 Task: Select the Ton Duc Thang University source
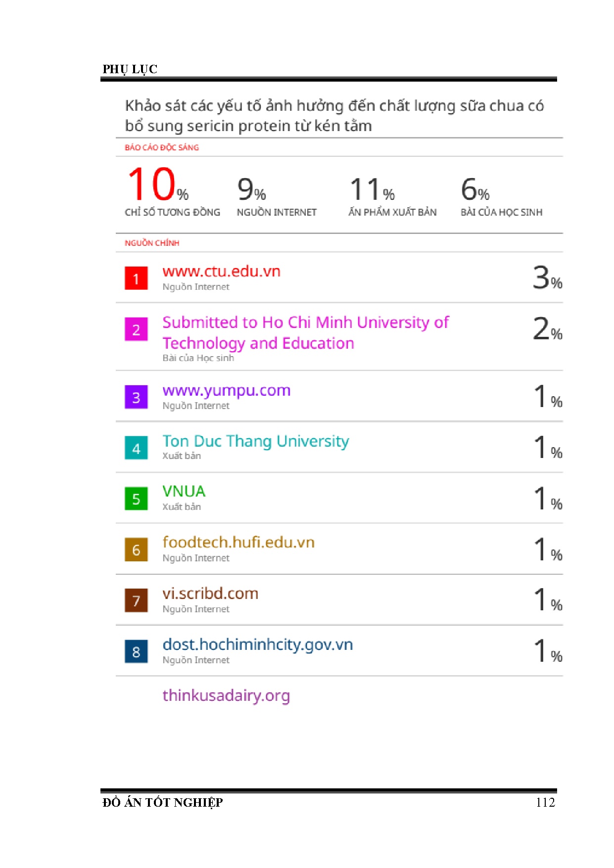coord(255,441)
